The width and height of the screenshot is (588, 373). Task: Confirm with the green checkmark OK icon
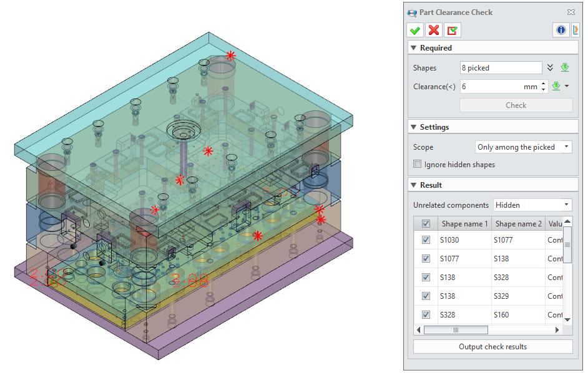[414, 30]
